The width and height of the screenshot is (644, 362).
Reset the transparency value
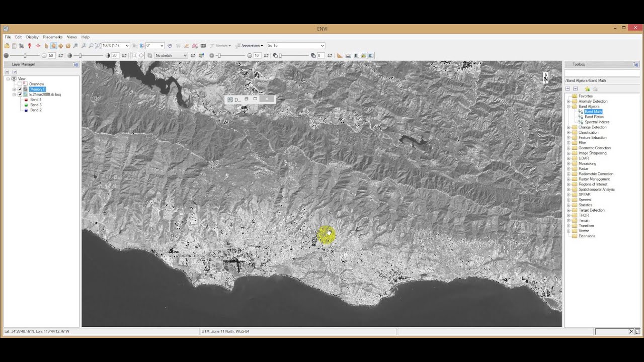tap(330, 55)
